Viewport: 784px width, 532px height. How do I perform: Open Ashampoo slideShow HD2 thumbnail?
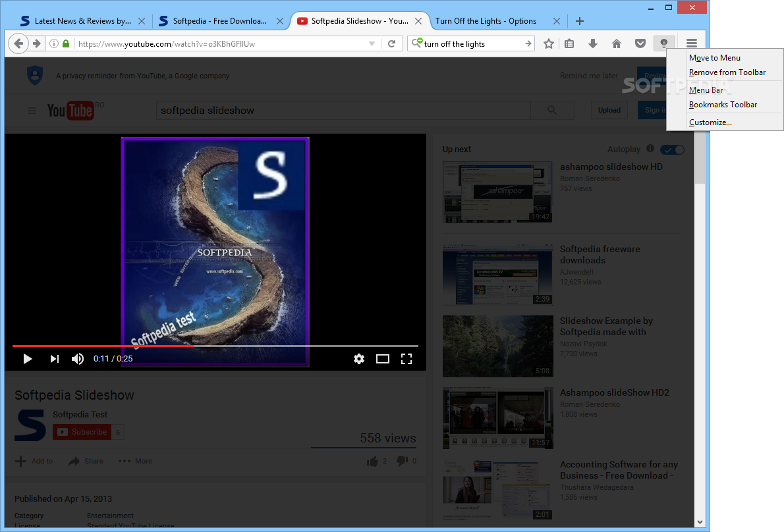[x=497, y=418]
